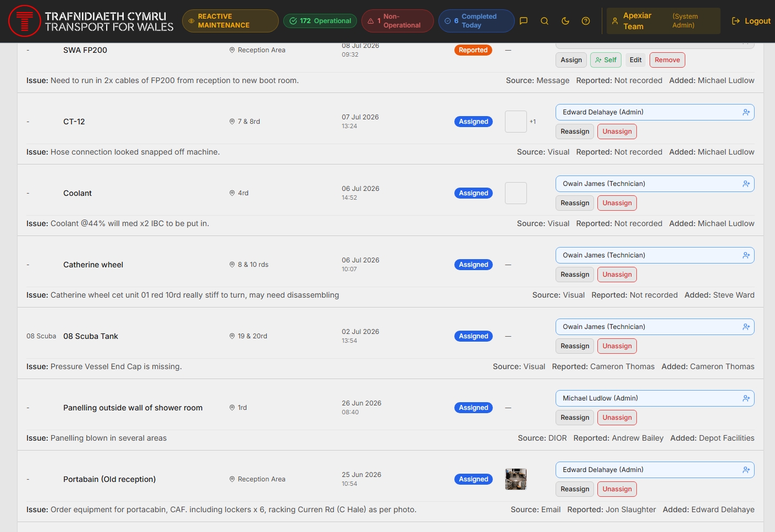Click Unassign on the Panelling row

coord(617,418)
